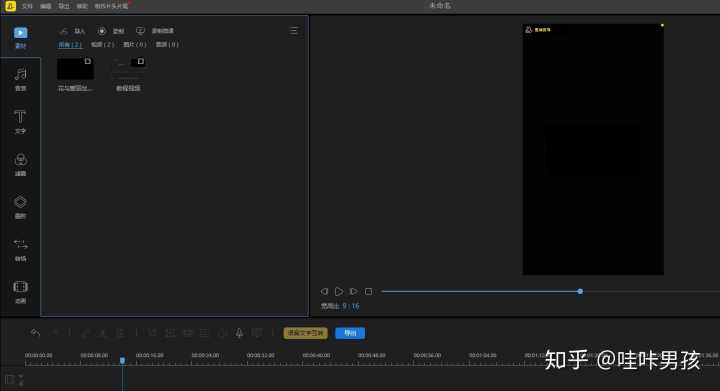The image size is (720, 391).
Task: Select the 'All (2)' media tab
Action: (x=70, y=45)
